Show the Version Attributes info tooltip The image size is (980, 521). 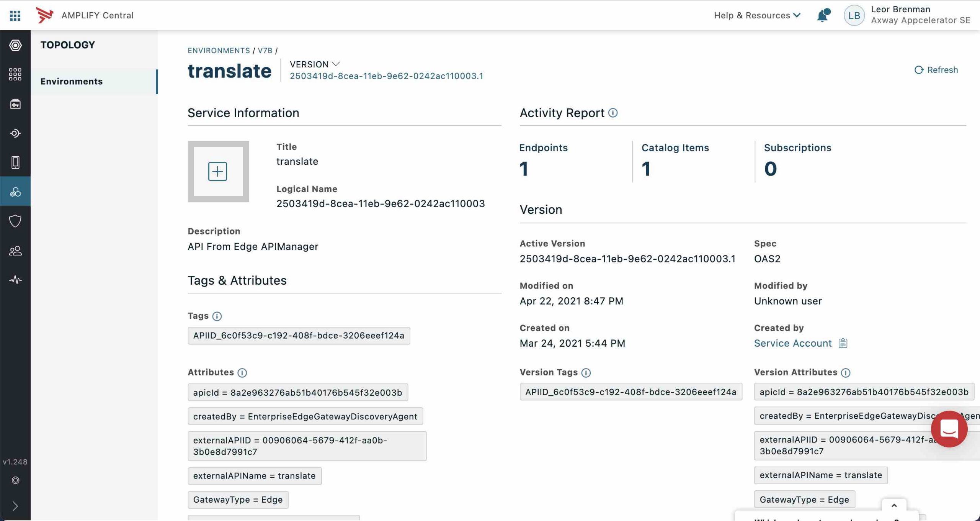click(x=846, y=373)
